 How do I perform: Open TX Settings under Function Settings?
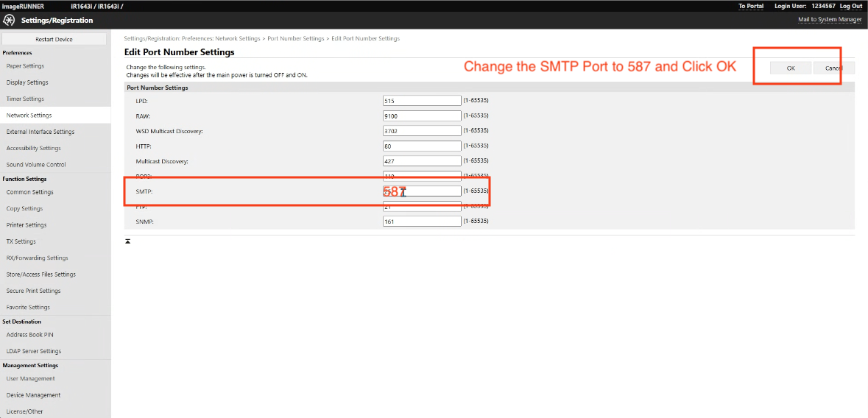21,241
